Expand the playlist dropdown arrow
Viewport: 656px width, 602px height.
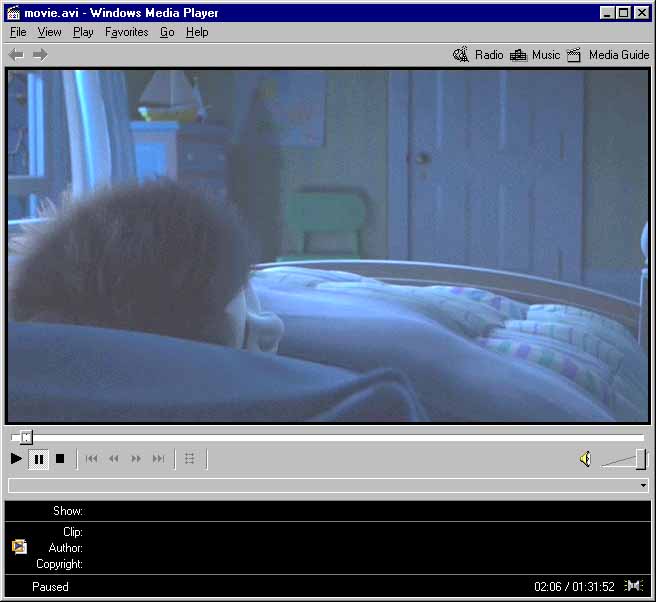pyautogui.click(x=642, y=486)
